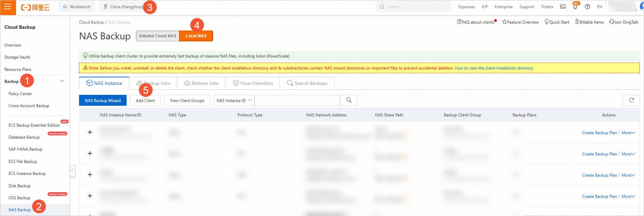Viewport: 644px width, 216px height.
Task: Click the Add Client button
Action: click(x=145, y=100)
